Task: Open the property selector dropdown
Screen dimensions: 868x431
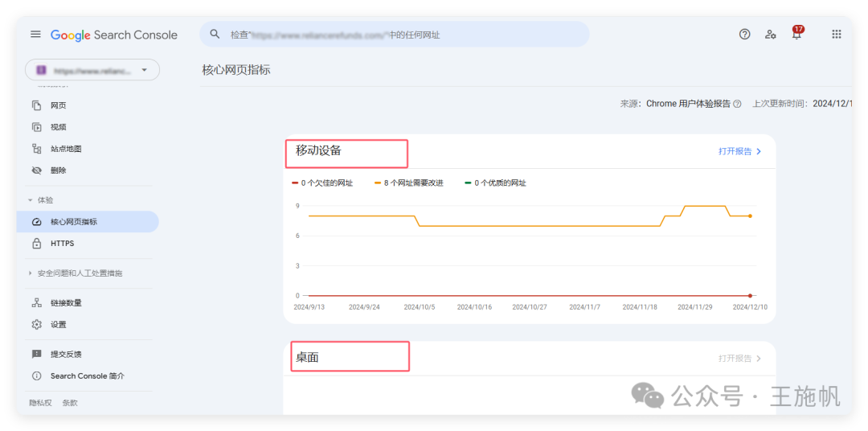Action: click(92, 70)
